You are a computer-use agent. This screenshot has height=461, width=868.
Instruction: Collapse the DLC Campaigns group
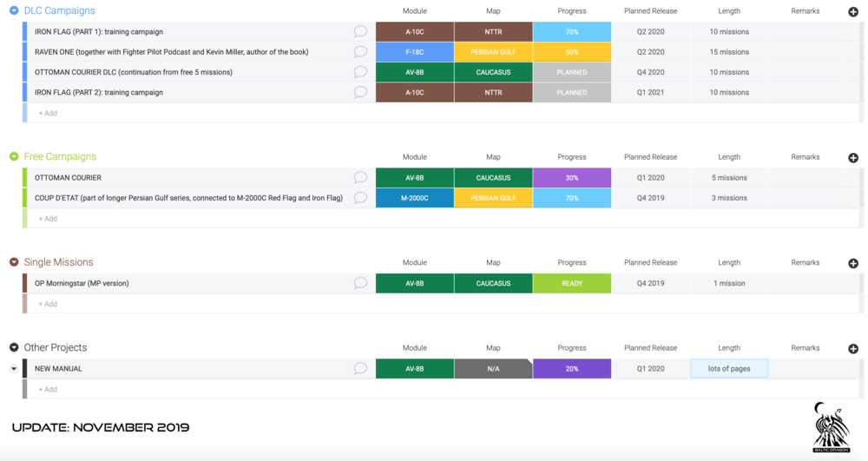[x=14, y=10]
